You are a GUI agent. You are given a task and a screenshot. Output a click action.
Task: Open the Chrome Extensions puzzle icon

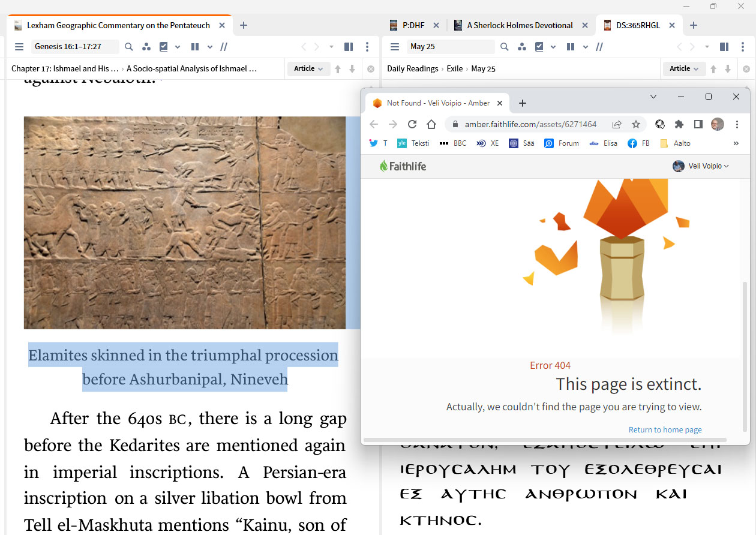pos(679,124)
